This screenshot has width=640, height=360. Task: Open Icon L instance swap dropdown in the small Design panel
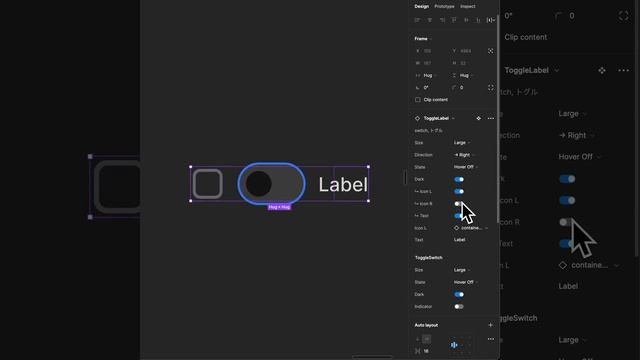[471, 228]
